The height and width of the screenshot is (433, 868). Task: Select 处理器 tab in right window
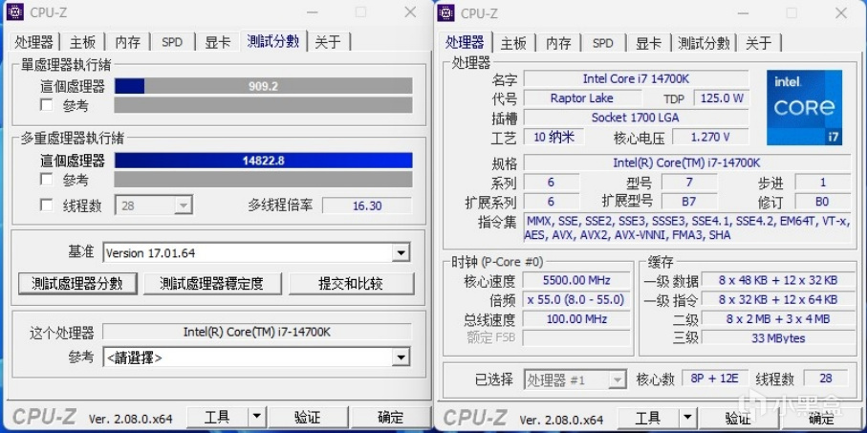pyautogui.click(x=465, y=41)
